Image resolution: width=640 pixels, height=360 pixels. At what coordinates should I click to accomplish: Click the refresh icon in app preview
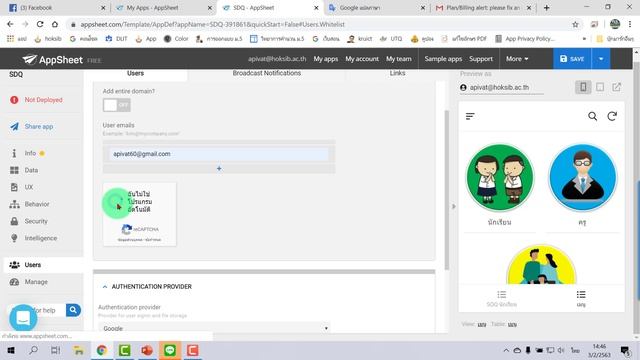click(612, 116)
